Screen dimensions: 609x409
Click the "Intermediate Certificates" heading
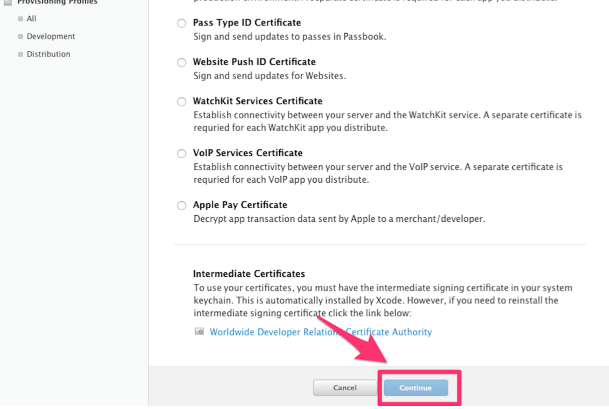coord(249,274)
